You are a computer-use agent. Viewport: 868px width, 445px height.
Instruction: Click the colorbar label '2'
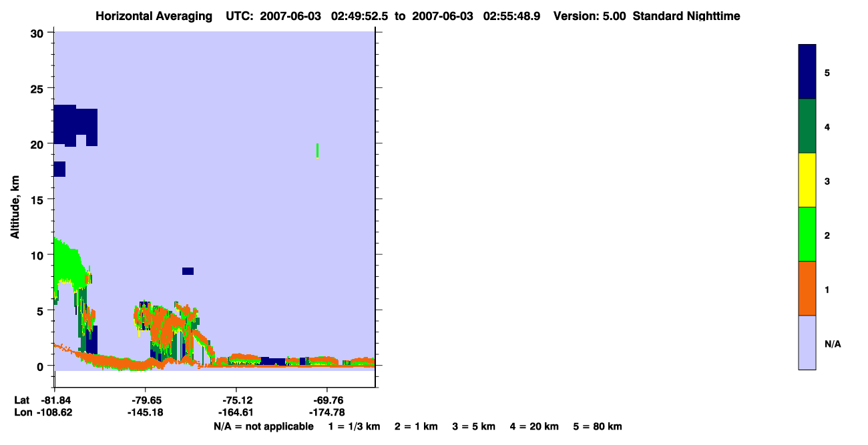(x=827, y=236)
